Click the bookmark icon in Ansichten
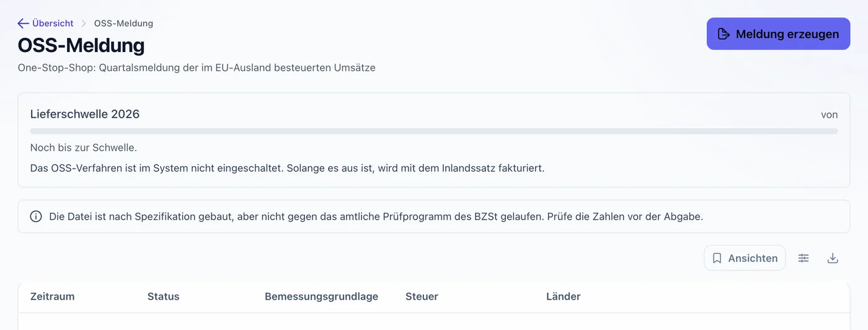The image size is (868, 330). tap(717, 258)
